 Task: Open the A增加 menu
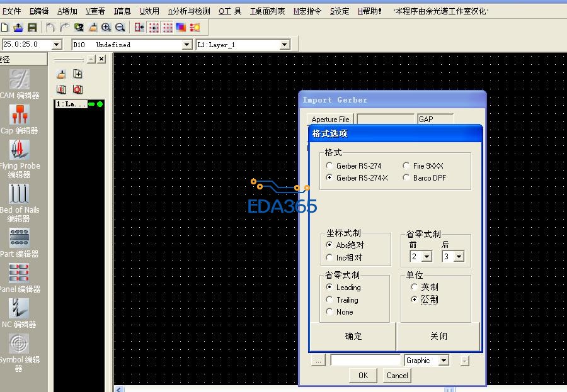[67, 11]
